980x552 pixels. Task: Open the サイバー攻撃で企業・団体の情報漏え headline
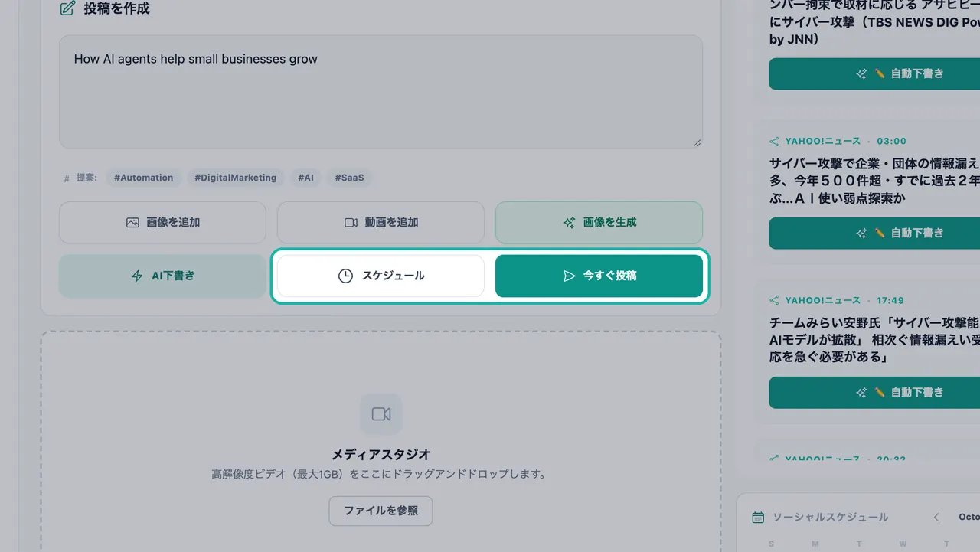(x=874, y=181)
